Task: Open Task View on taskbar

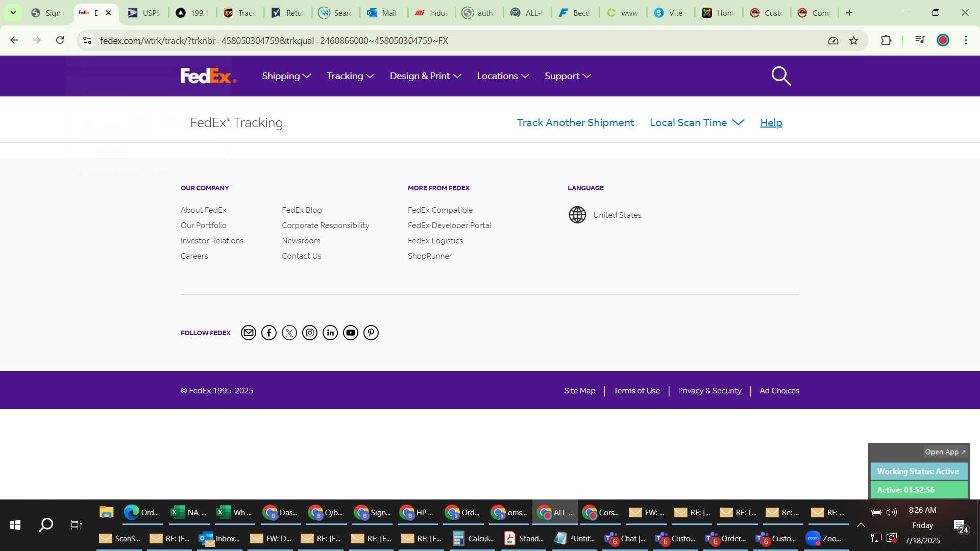Action: (x=77, y=524)
